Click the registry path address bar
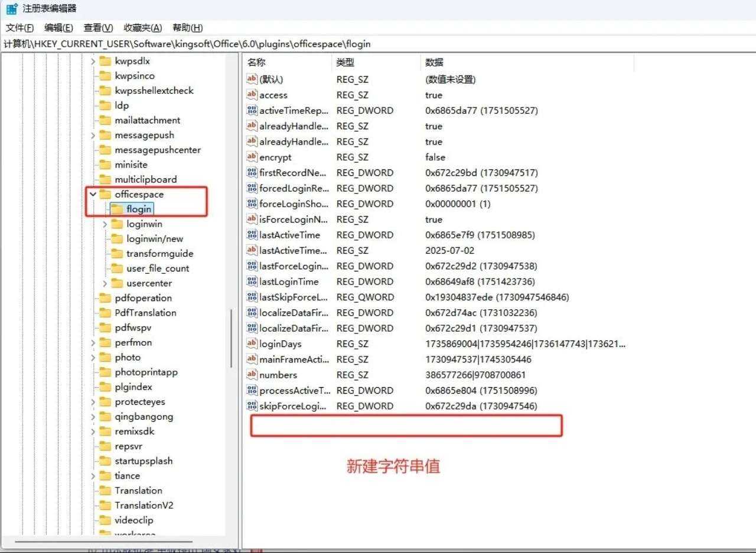Screen dimensions: 756x553 (x=378, y=44)
